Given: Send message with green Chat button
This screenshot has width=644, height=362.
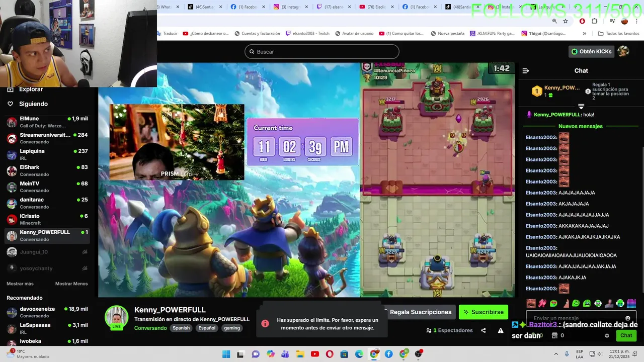Looking at the screenshot, I should 626,335.
